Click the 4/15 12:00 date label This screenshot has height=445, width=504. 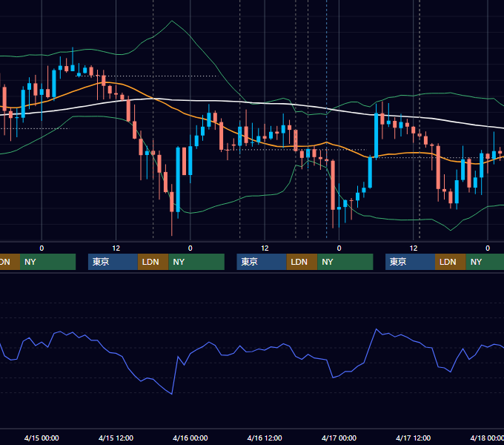(x=116, y=438)
